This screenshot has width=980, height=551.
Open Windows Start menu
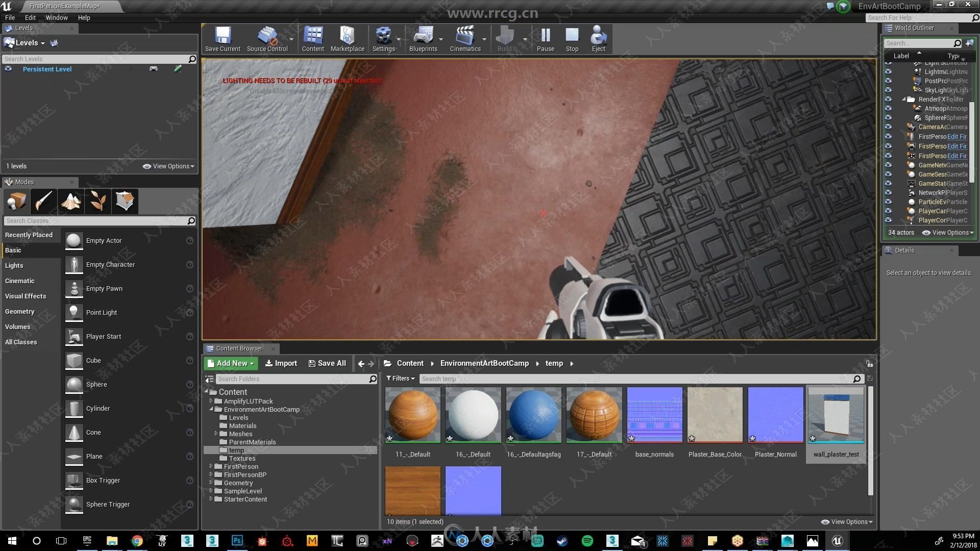[12, 541]
